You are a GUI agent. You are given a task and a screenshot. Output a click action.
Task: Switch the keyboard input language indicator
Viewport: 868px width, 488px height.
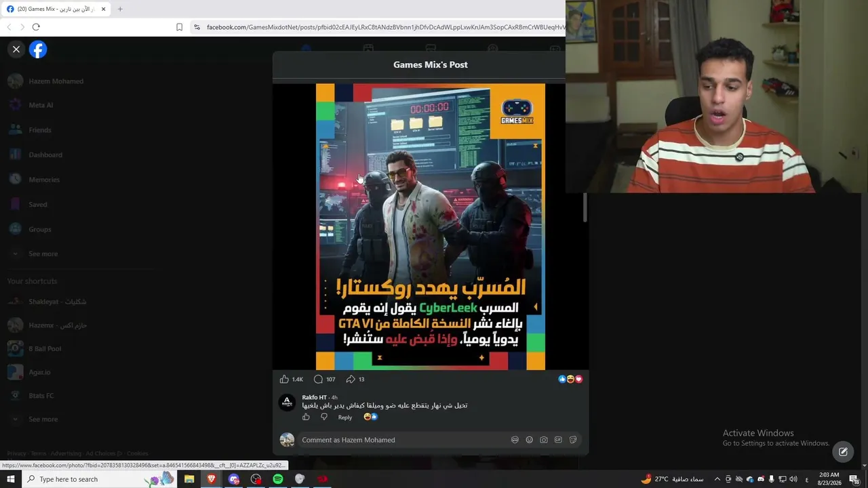point(806,479)
